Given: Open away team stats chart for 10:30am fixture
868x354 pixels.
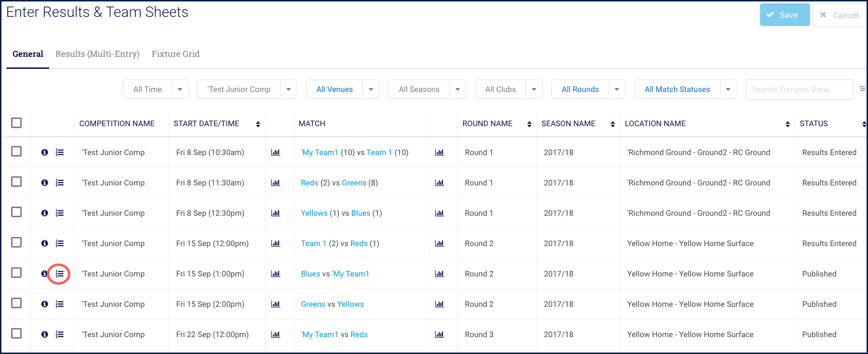Looking at the screenshot, I should (x=440, y=152).
